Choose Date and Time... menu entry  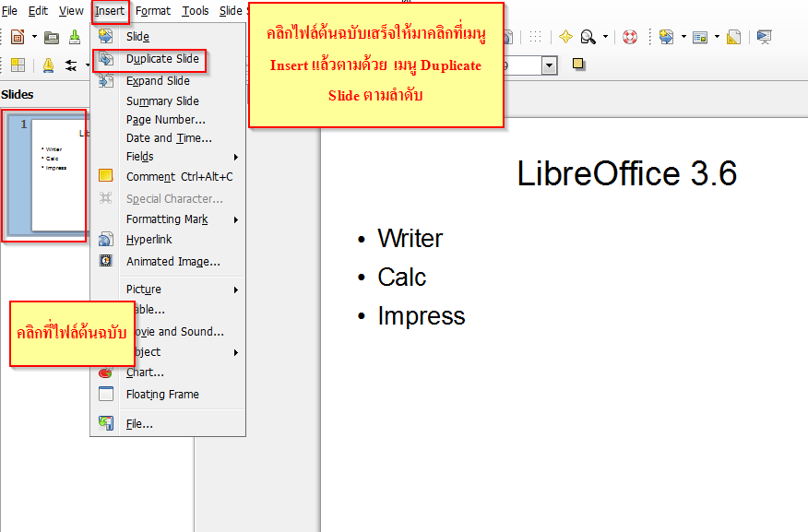coord(168,138)
